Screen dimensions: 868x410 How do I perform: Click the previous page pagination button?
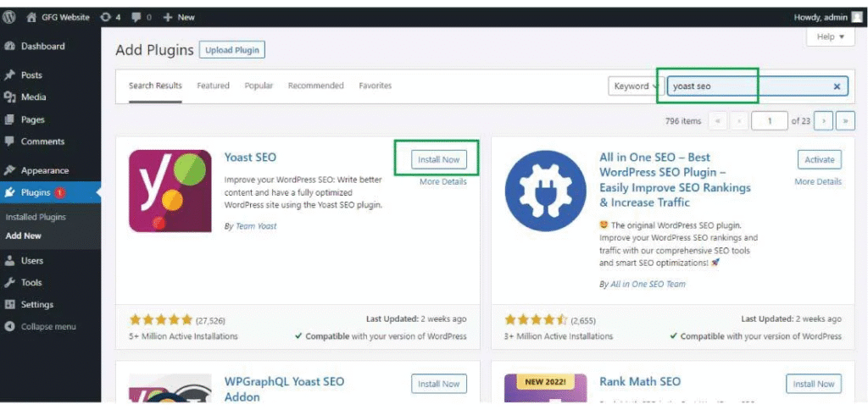click(x=739, y=120)
